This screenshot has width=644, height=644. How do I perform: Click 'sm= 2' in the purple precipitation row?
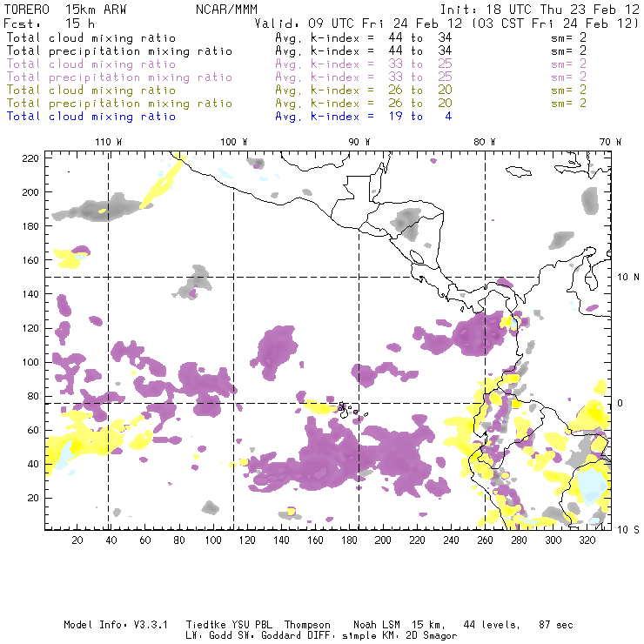(569, 77)
